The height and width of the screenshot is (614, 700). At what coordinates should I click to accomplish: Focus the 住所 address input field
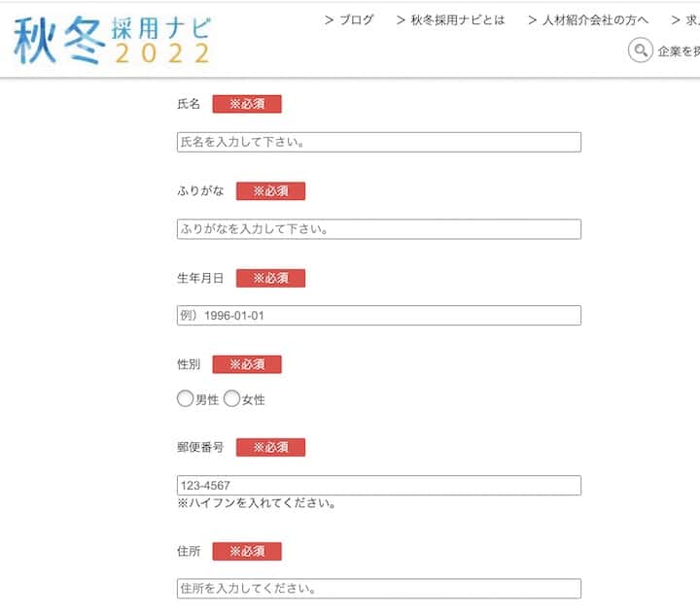pos(379,589)
